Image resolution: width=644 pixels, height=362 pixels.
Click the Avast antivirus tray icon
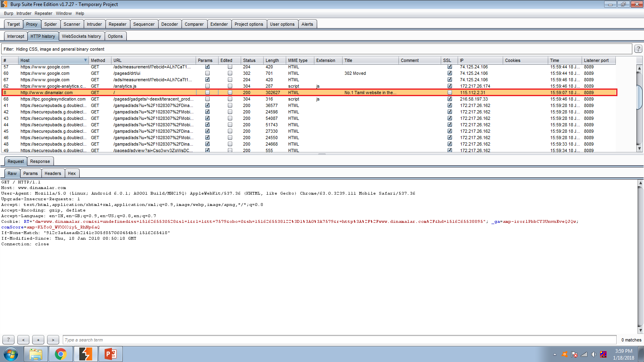coord(565,354)
